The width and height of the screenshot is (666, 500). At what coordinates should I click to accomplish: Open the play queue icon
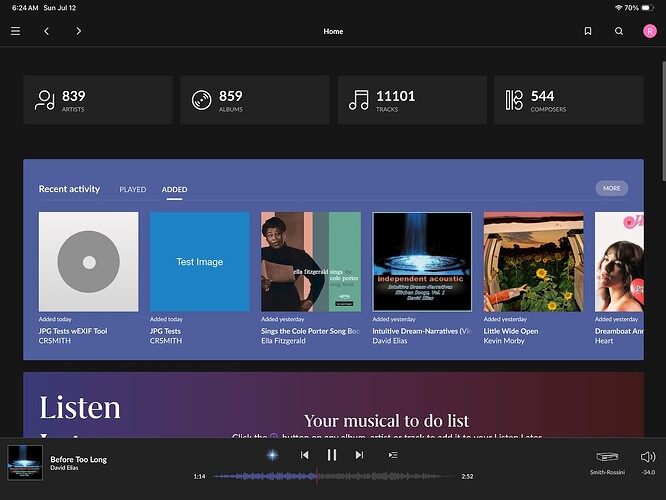point(393,455)
